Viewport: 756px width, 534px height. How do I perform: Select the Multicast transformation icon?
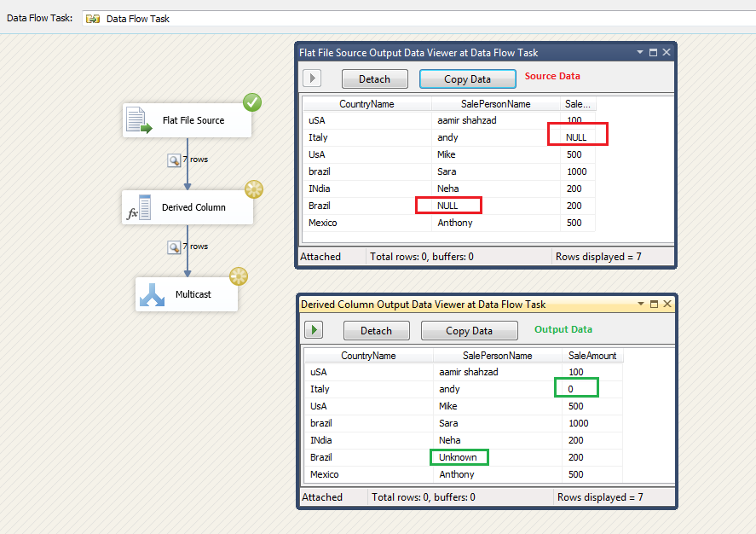(150, 293)
